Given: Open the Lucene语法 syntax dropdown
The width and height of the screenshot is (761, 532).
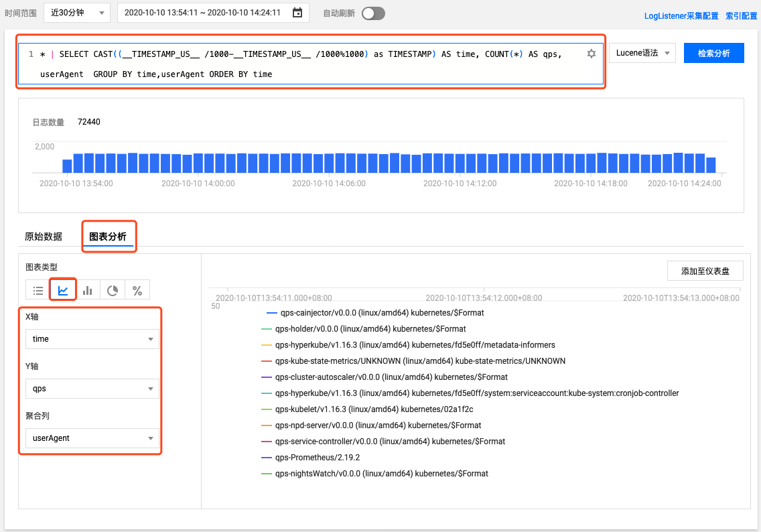Looking at the screenshot, I should (642, 53).
